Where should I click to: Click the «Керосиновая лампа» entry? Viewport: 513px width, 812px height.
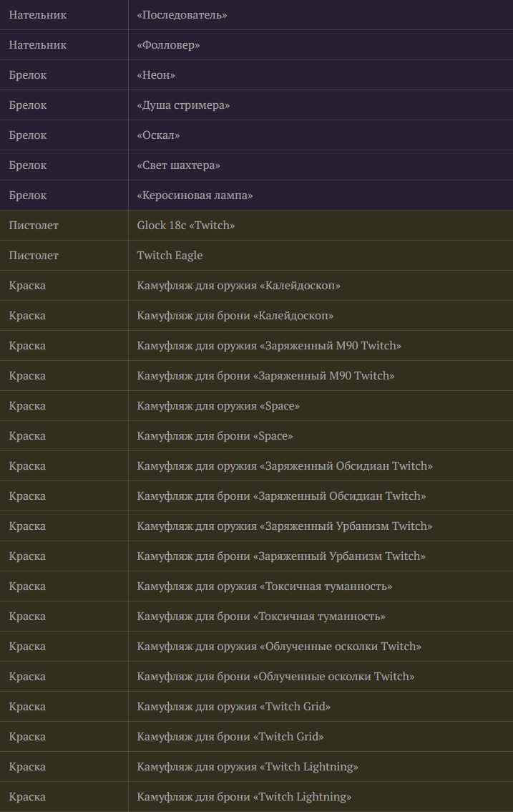[195, 195]
